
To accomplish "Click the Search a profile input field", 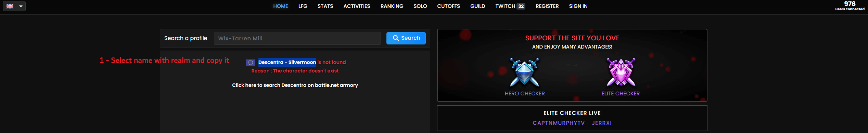I will click(x=297, y=38).
